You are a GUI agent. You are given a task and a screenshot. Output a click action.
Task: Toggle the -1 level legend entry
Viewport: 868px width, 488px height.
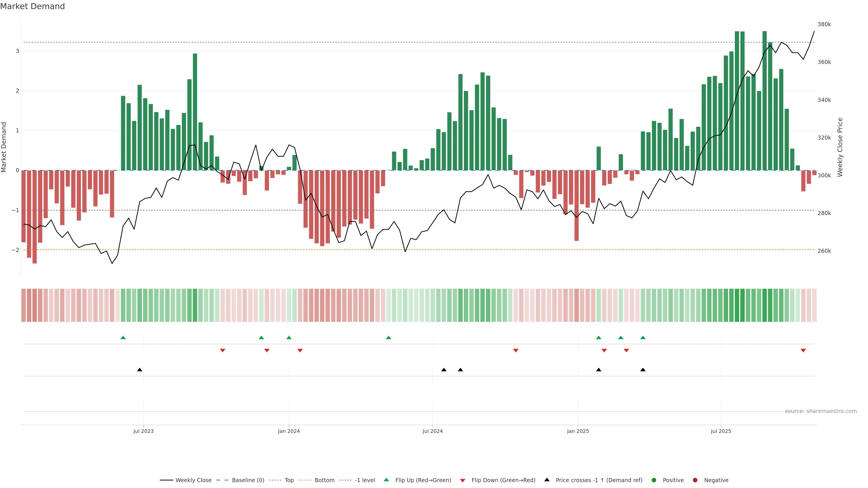coord(365,480)
